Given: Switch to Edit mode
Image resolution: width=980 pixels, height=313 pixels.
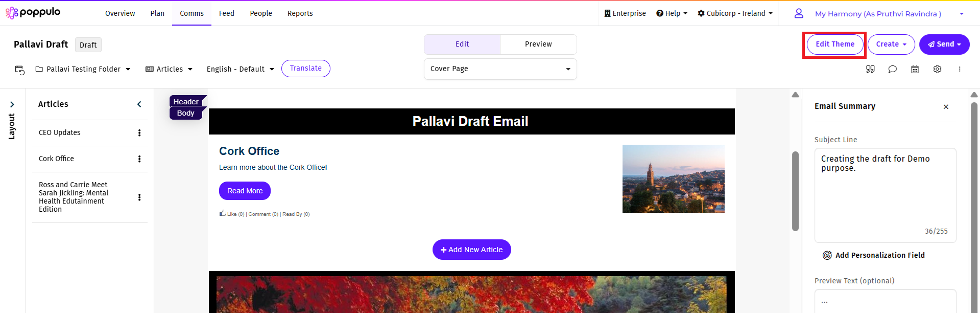Looking at the screenshot, I should 462,44.
